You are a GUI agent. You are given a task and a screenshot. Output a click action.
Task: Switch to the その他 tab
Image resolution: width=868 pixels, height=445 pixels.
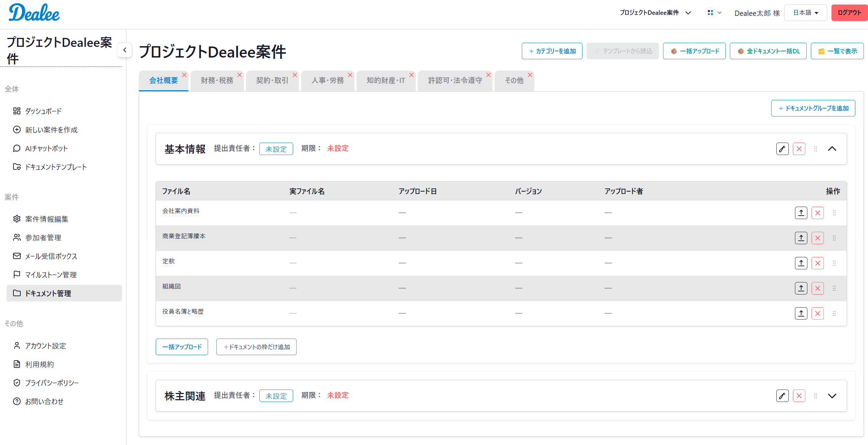[x=514, y=81]
